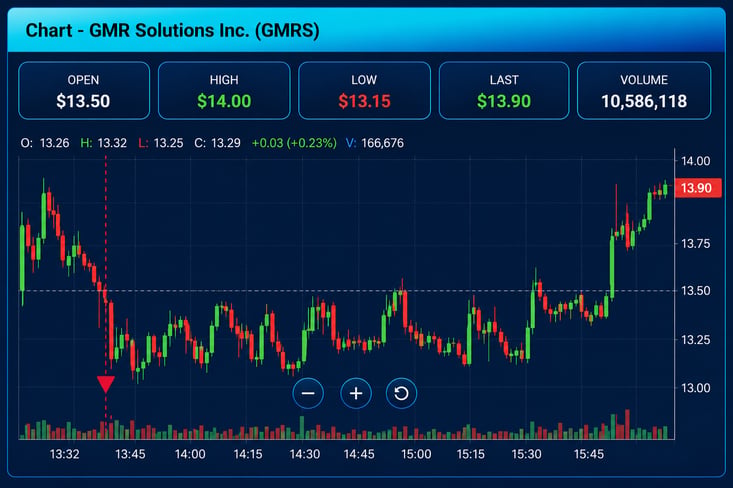Viewport: 733px width, 488px height.
Task: Click the 14.00 price axis label
Action: point(695,161)
